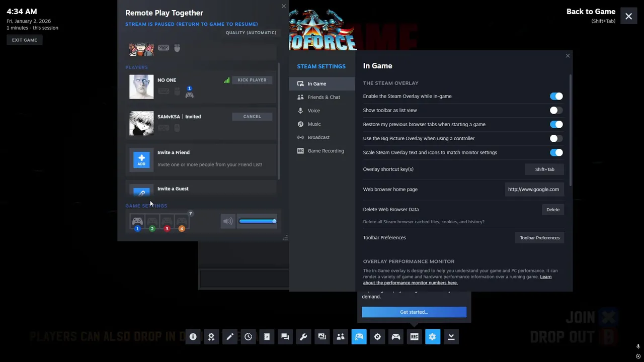Click the Invite a Guest link icon
The height and width of the screenshot is (362, 644).
point(141,193)
